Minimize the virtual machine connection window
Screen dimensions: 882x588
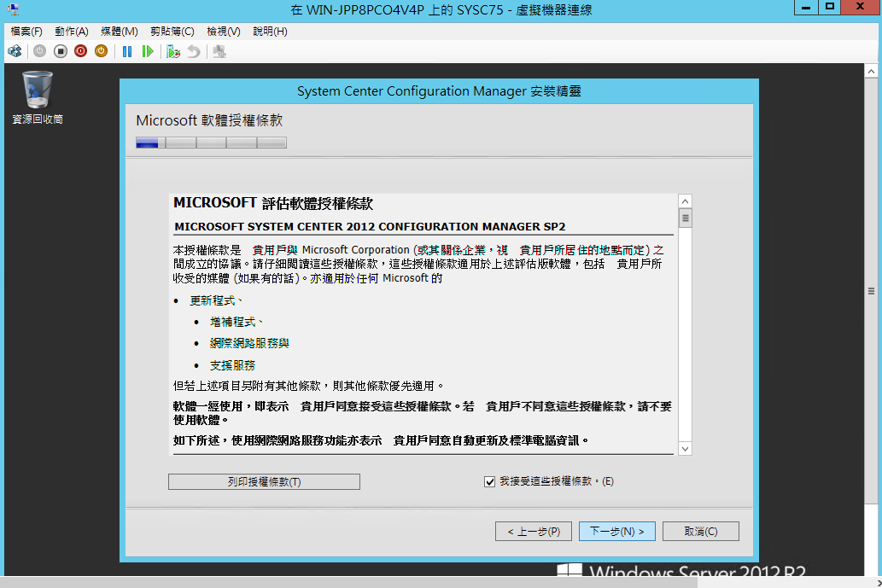[806, 8]
